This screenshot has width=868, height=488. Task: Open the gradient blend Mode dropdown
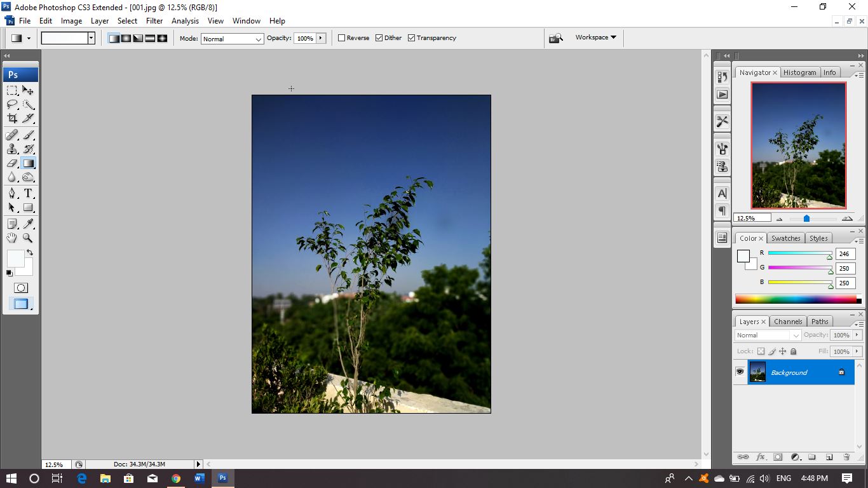[x=257, y=39]
